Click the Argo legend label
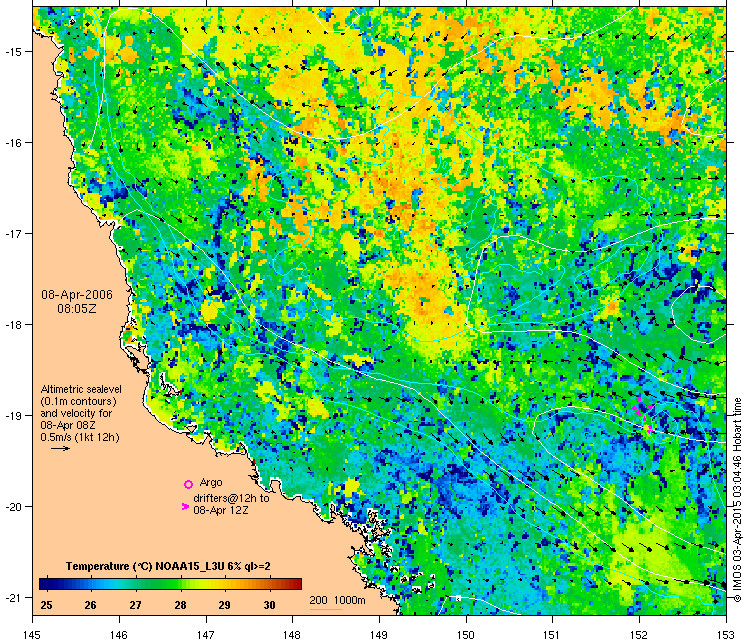The width and height of the screenshot is (750, 640). coord(211,482)
